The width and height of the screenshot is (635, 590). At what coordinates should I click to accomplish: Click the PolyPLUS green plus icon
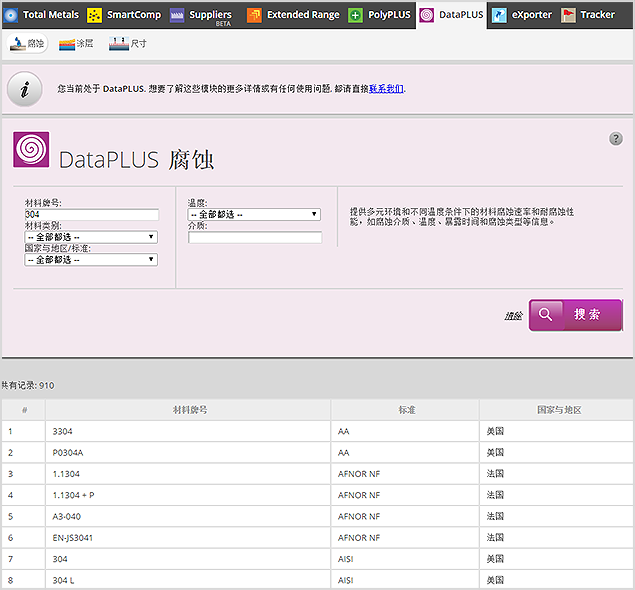tap(355, 15)
